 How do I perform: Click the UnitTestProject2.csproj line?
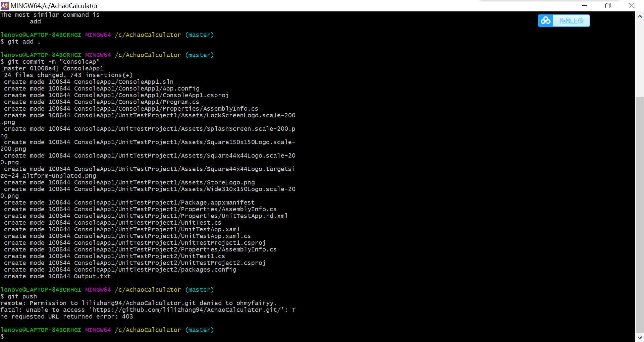135,263
